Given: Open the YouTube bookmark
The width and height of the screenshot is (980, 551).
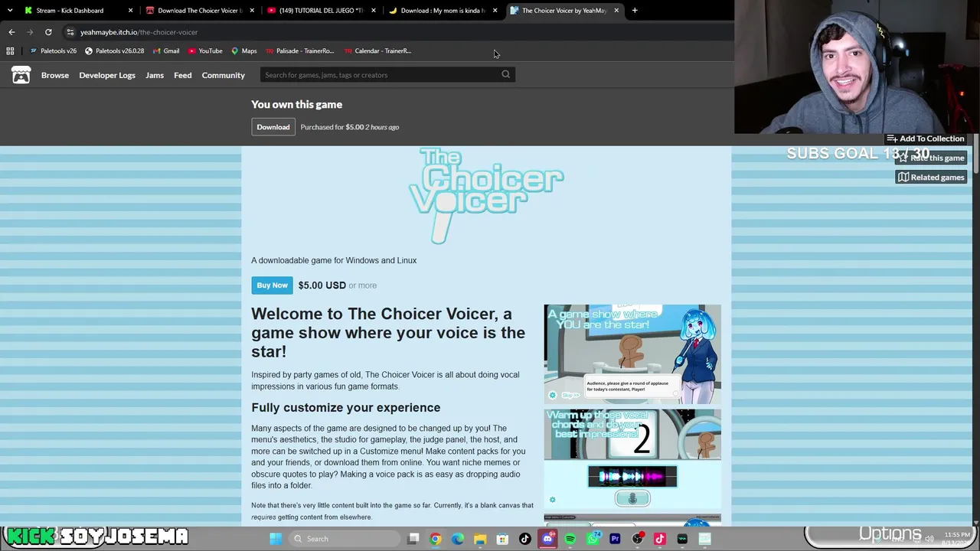Looking at the screenshot, I should click(x=205, y=51).
